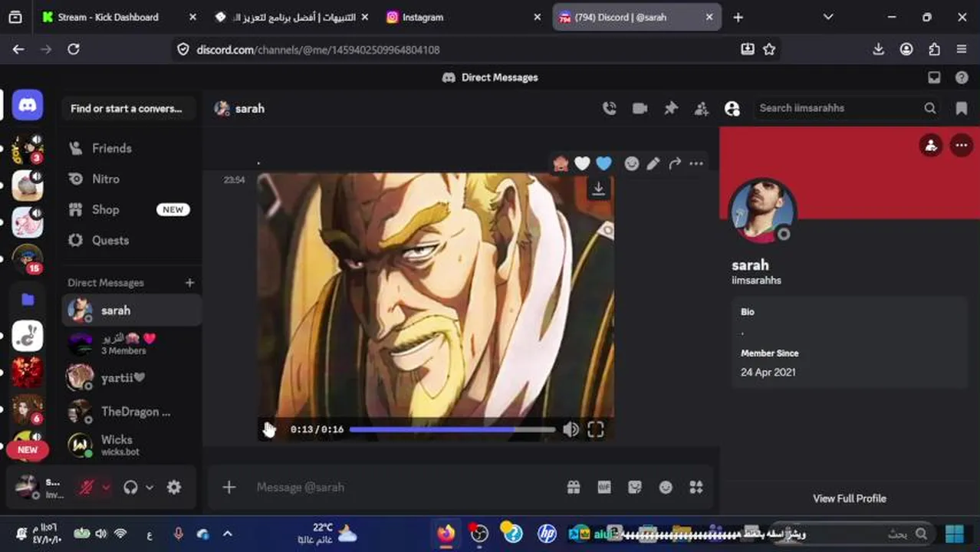Edit the message with pencil icon
This screenshot has width=980, height=552.
tap(653, 163)
